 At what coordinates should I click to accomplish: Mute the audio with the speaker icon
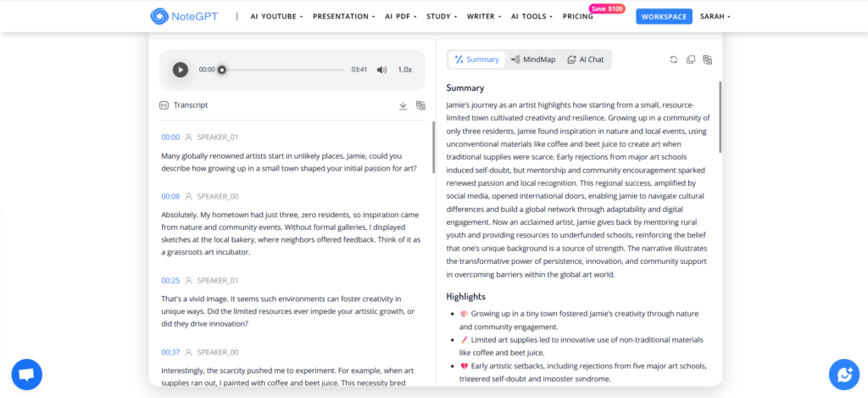tap(381, 70)
